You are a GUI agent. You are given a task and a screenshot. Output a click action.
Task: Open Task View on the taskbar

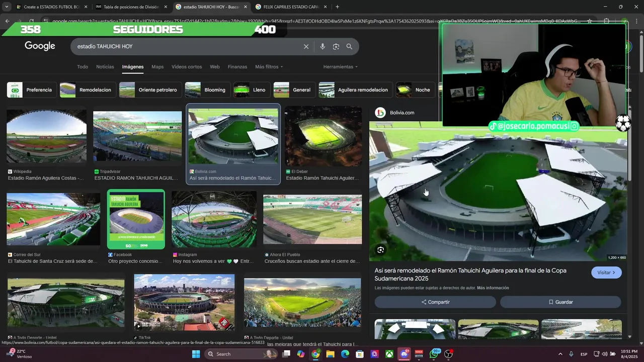pos(286,354)
